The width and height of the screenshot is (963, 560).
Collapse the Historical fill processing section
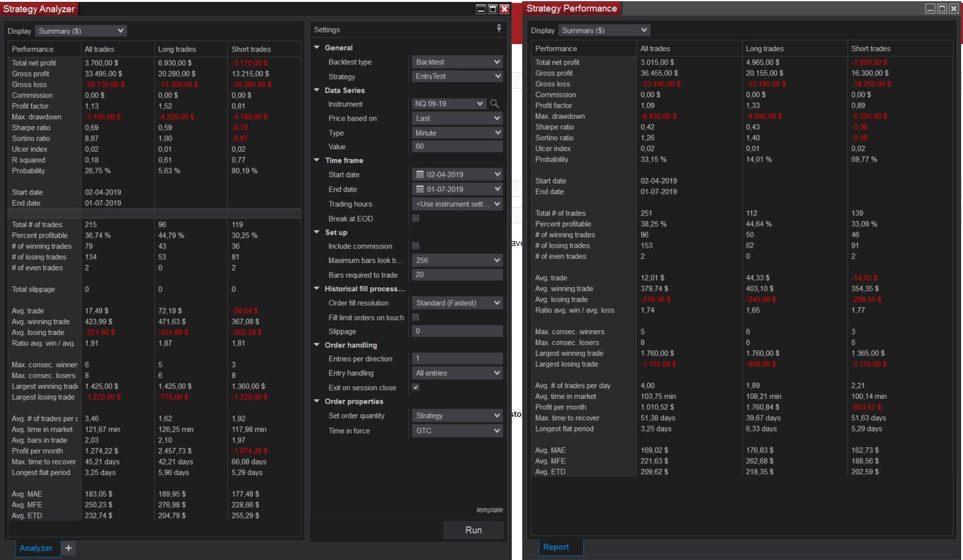coord(317,288)
